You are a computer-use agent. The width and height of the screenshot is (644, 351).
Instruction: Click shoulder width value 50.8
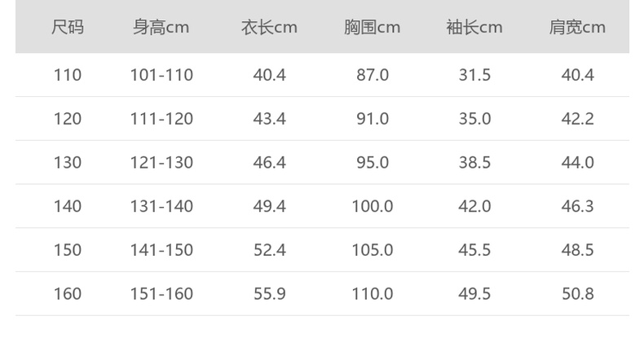click(577, 294)
